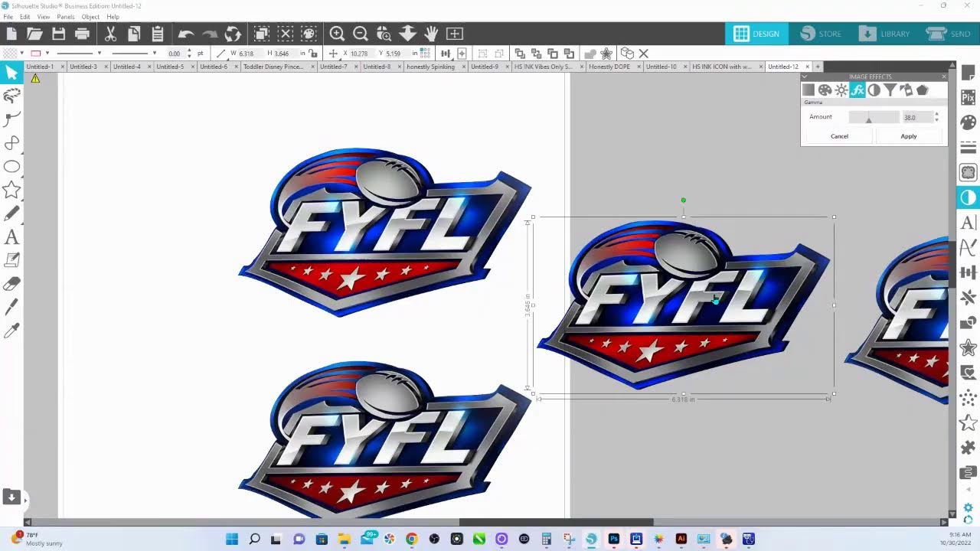Open the File menu
Viewport: 980px width, 551px height.
tap(8, 17)
